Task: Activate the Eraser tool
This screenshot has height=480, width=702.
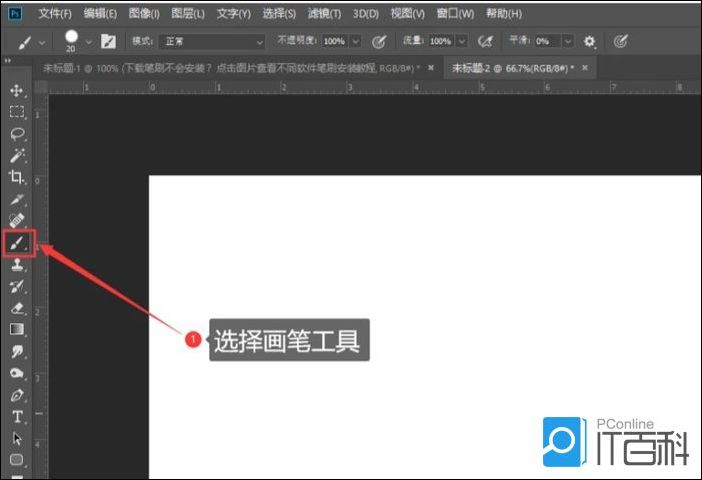Action: (x=17, y=308)
